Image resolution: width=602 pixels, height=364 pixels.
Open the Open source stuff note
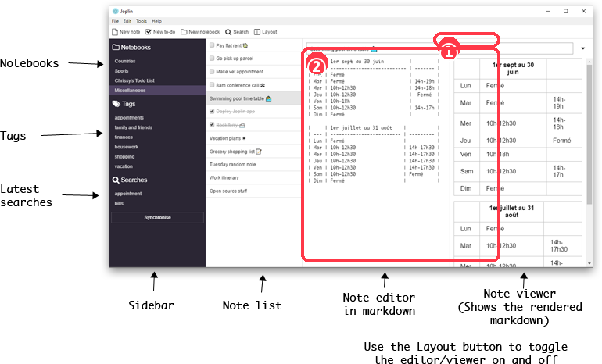tap(253, 191)
